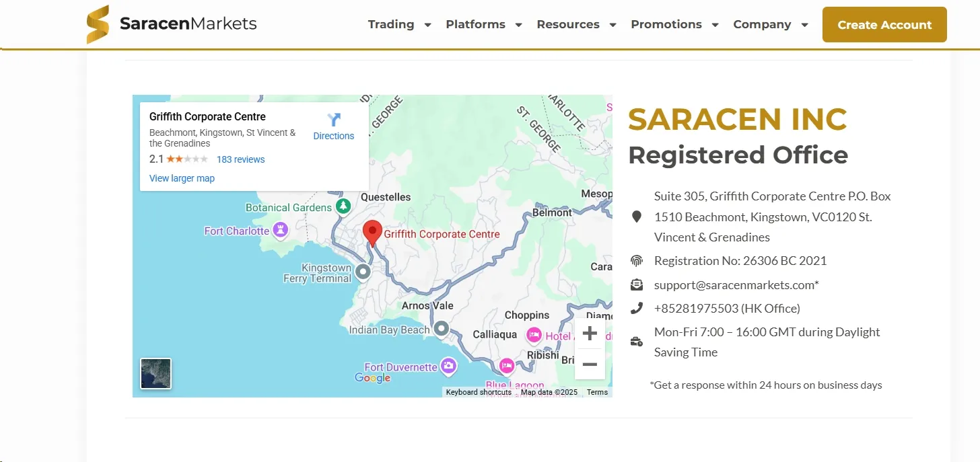Click the Questelles map label
980x462 pixels.
click(x=386, y=197)
